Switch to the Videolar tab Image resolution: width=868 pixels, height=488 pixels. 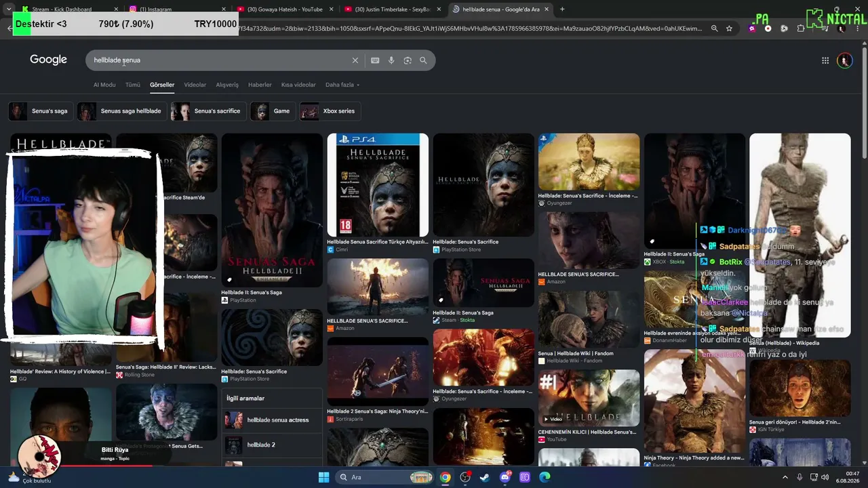[x=195, y=85]
